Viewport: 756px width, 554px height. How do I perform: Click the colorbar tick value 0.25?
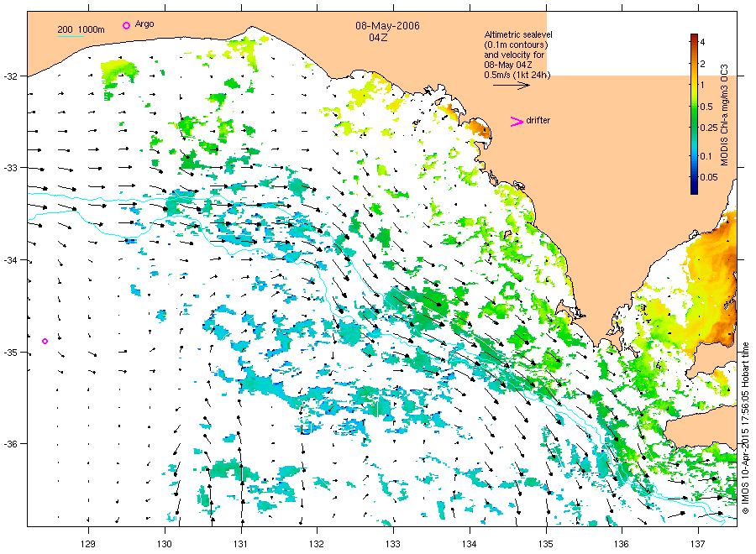[709, 128]
